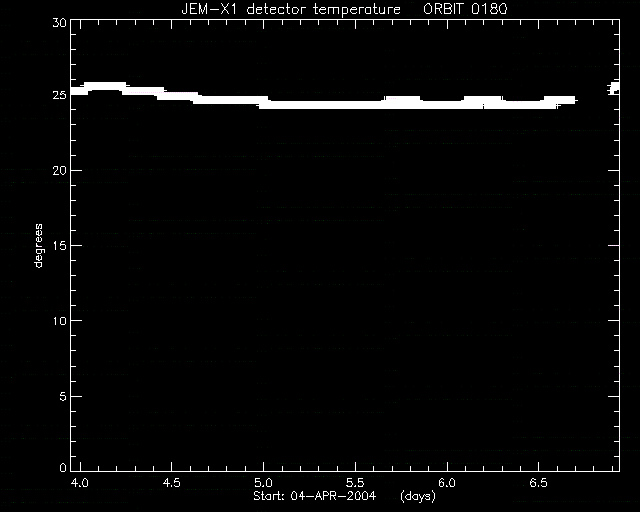Click the 10 y-axis tick label
The height and width of the screenshot is (512, 640).
[x=60, y=321]
